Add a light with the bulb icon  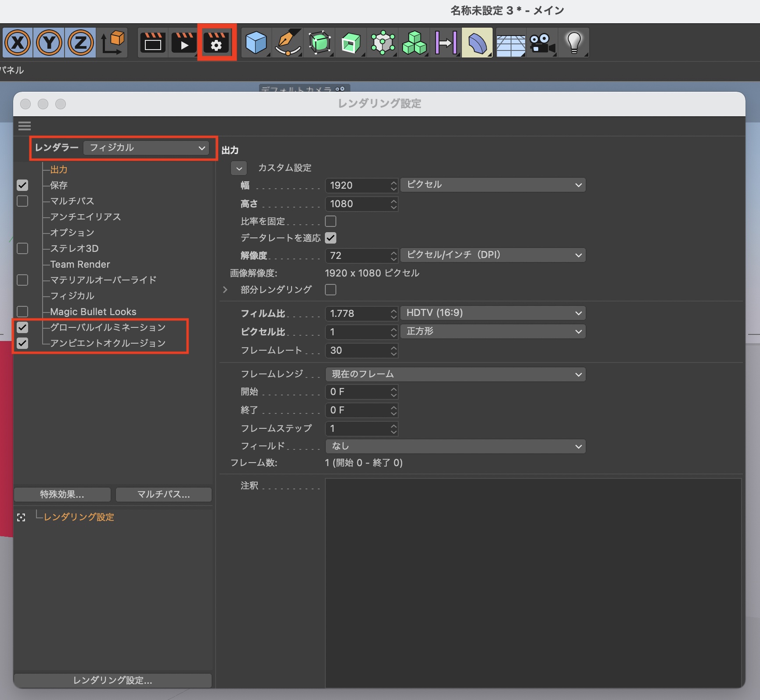point(574,43)
